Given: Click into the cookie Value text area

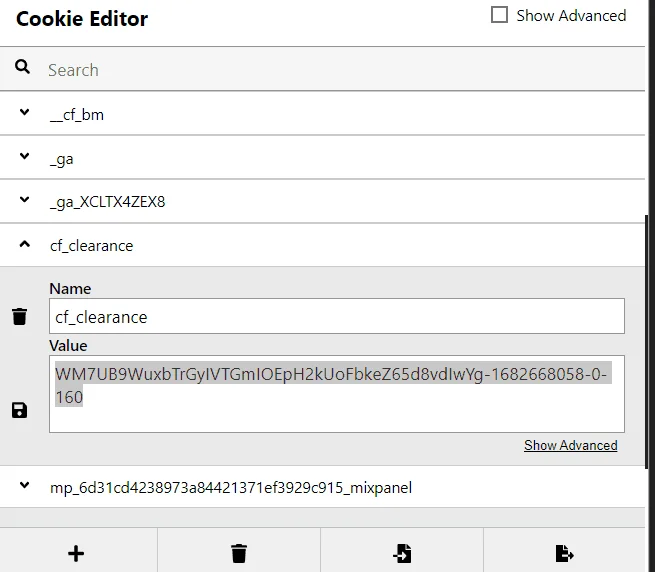Looking at the screenshot, I should point(337,394).
